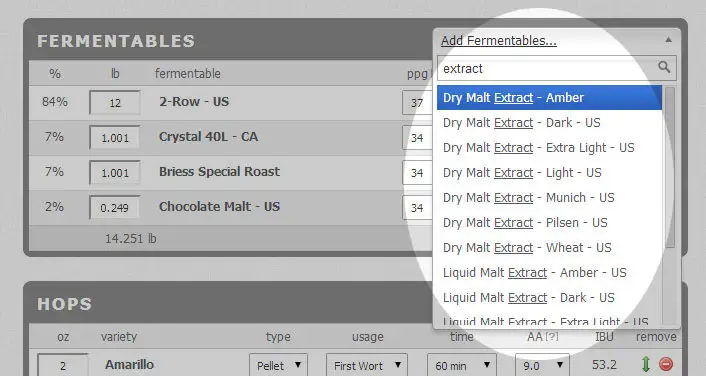Pick Dry Malt Extract - Wheat - US

[549, 248]
